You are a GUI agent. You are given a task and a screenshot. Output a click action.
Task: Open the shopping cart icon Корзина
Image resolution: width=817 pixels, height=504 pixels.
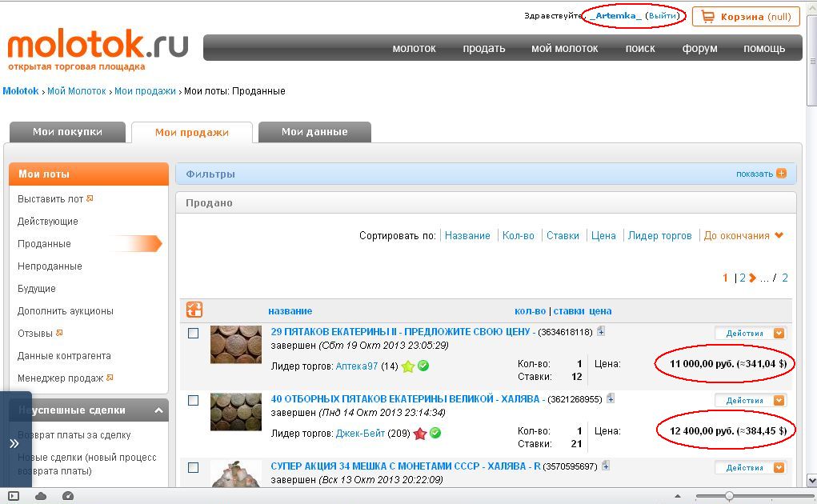pos(707,17)
